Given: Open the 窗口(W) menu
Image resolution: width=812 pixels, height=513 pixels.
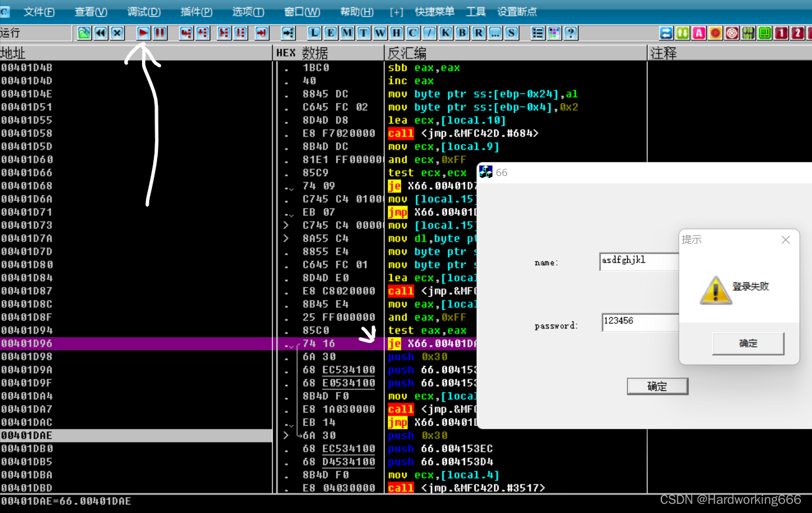Looking at the screenshot, I should [302, 12].
